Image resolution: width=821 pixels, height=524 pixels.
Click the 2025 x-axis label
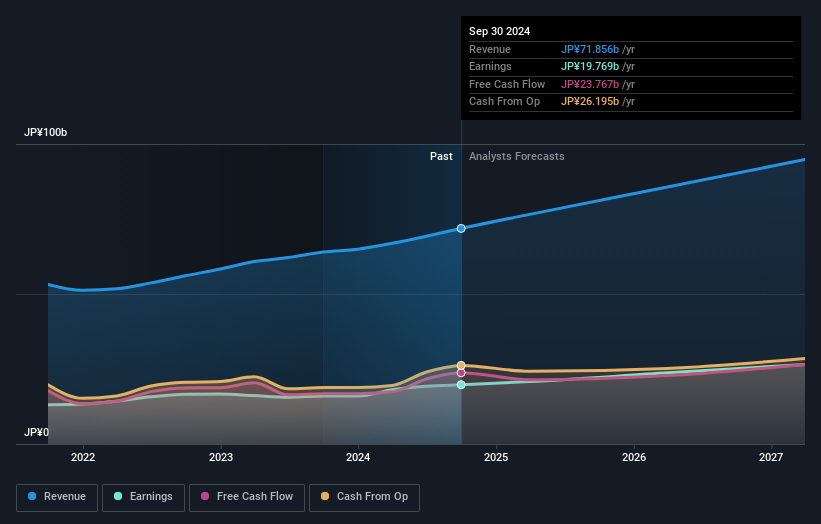click(496, 458)
